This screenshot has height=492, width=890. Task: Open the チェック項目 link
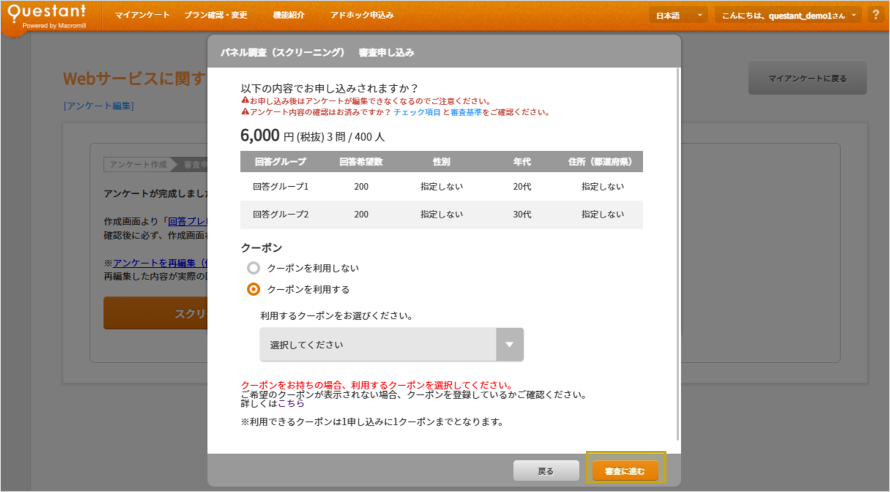tap(417, 113)
